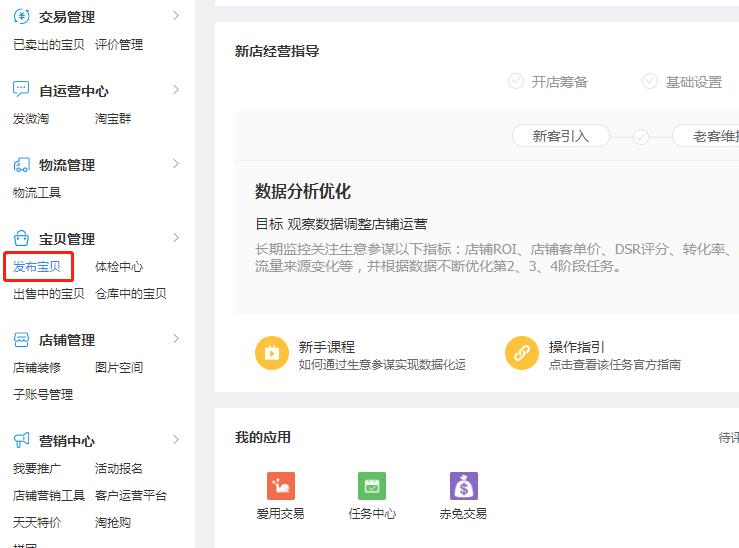Expand the 物流管理 chevron arrow
The width and height of the screenshot is (739, 548).
click(x=176, y=164)
